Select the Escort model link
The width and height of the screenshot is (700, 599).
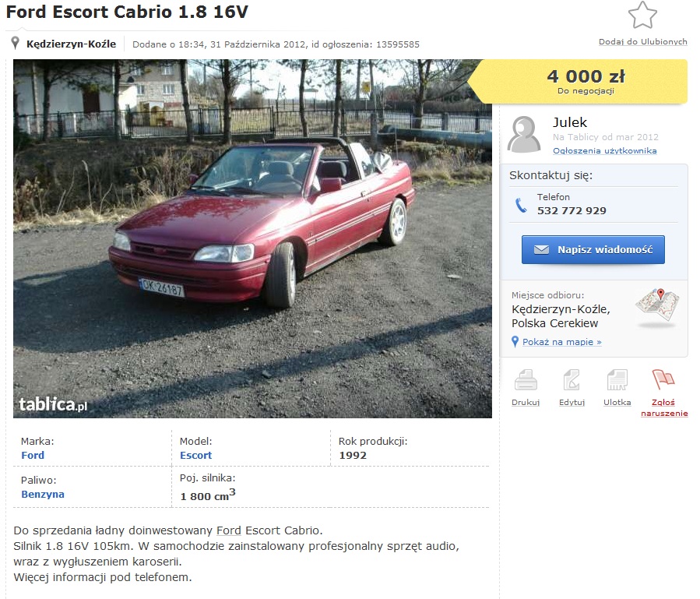[195, 455]
